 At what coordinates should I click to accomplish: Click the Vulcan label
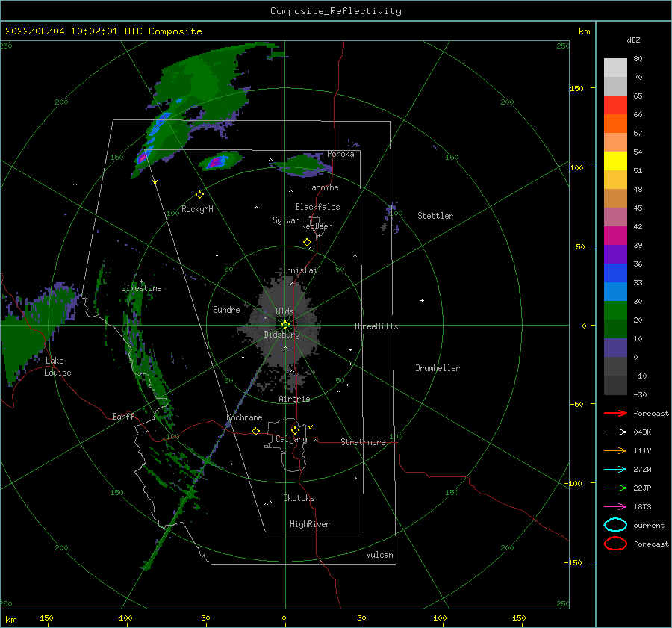(x=380, y=555)
